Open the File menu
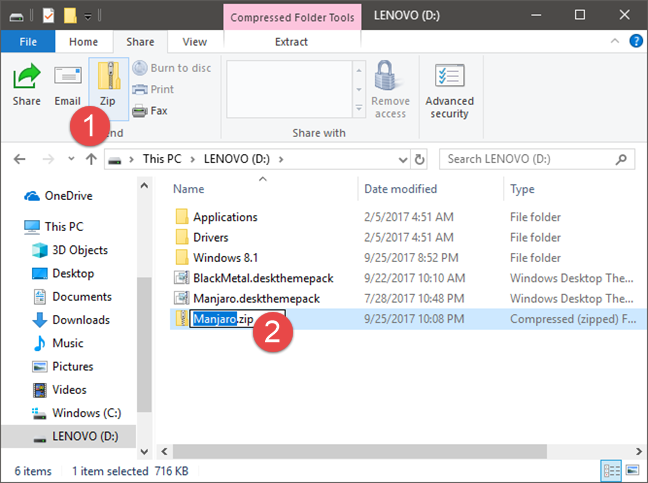The height and width of the screenshot is (483, 648). (28, 42)
